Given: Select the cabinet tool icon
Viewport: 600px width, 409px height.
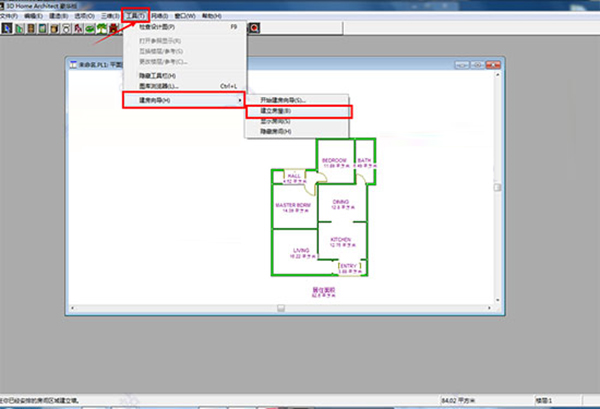Looking at the screenshot, I should (x=55, y=28).
